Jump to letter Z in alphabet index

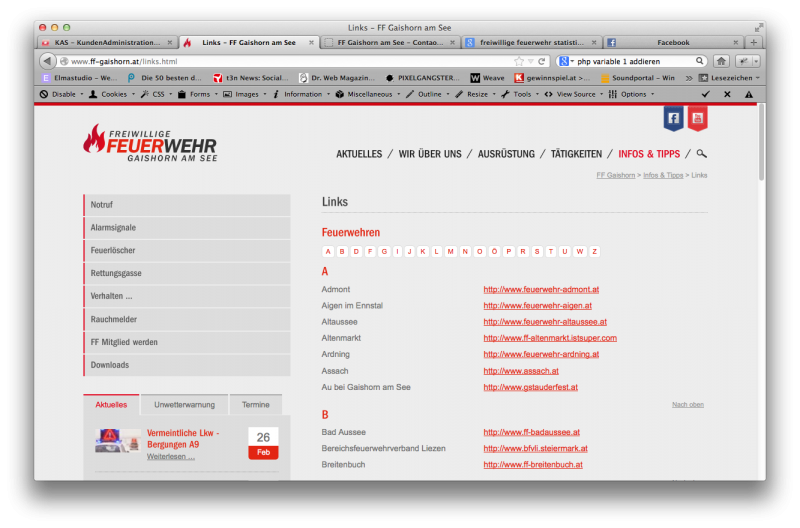(x=594, y=252)
